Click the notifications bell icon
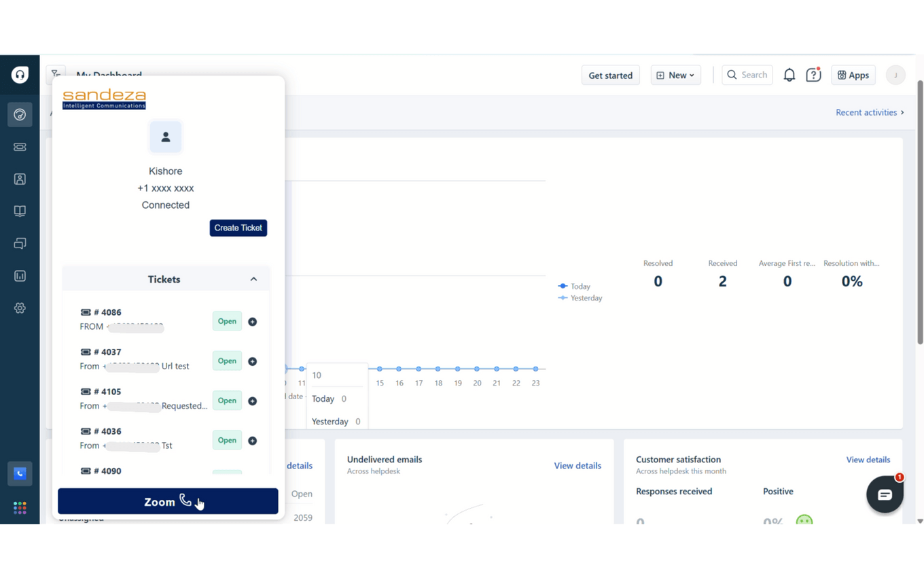The height and width of the screenshot is (578, 924). (789, 75)
